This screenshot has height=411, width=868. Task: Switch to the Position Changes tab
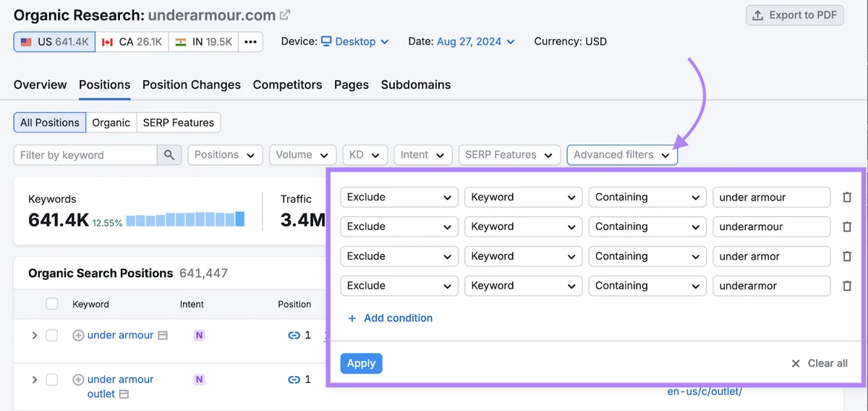tap(192, 85)
